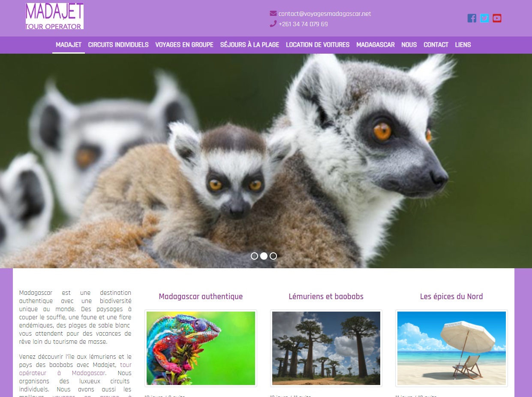Open the Contact menu item
The image size is (532, 397).
[436, 45]
